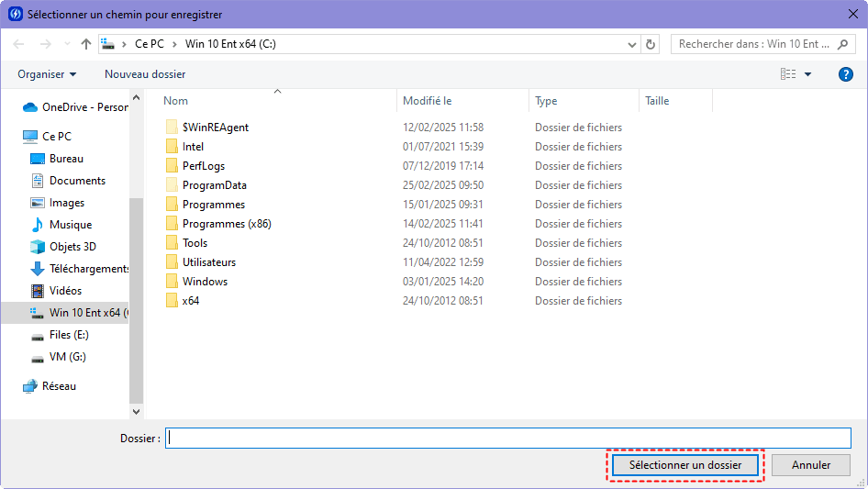The height and width of the screenshot is (489, 868).
Task: Click the view layout icon
Action: click(x=788, y=74)
